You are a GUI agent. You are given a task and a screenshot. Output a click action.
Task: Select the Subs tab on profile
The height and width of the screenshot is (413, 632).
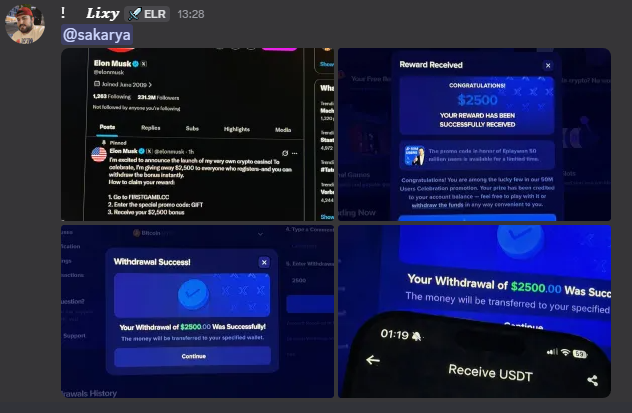(x=192, y=128)
